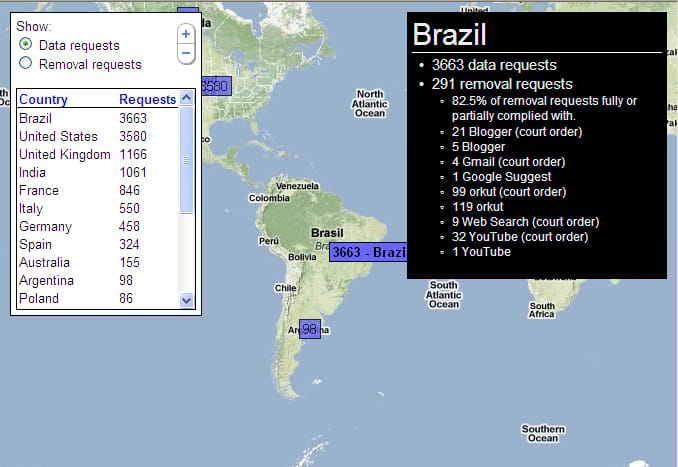Select the United States row
Image resolution: width=678 pixels, height=467 pixels.
(98, 136)
